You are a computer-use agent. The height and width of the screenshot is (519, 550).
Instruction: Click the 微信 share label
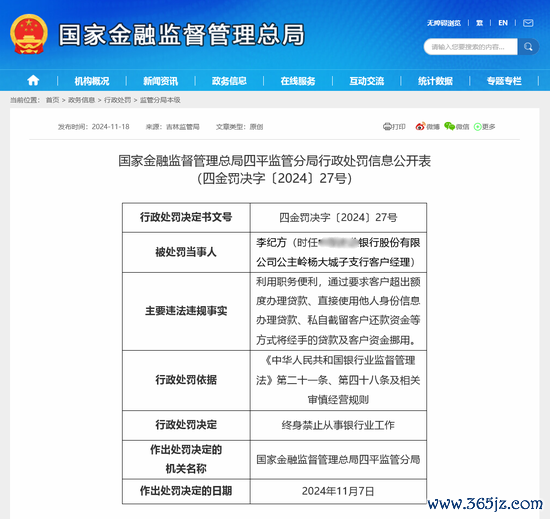point(462,127)
